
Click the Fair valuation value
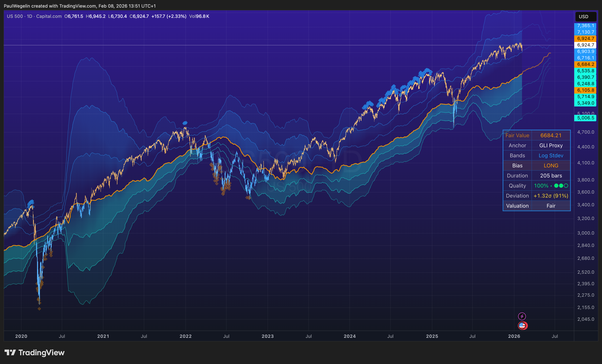pyautogui.click(x=551, y=206)
